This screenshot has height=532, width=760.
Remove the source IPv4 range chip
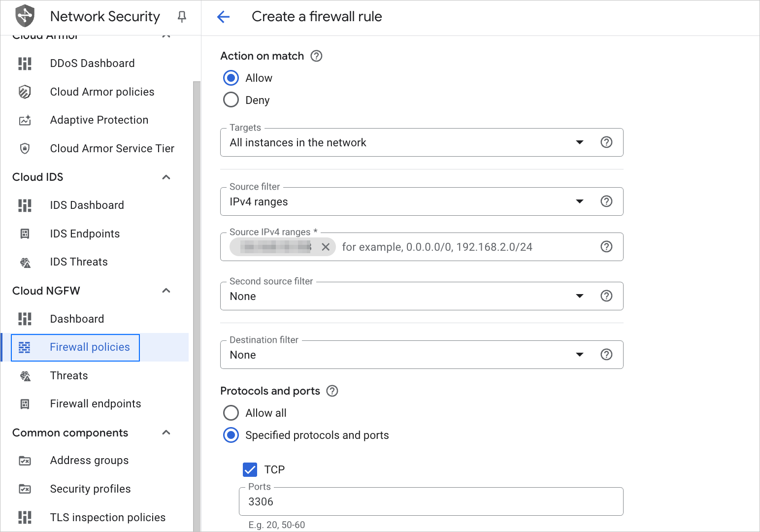tap(326, 247)
